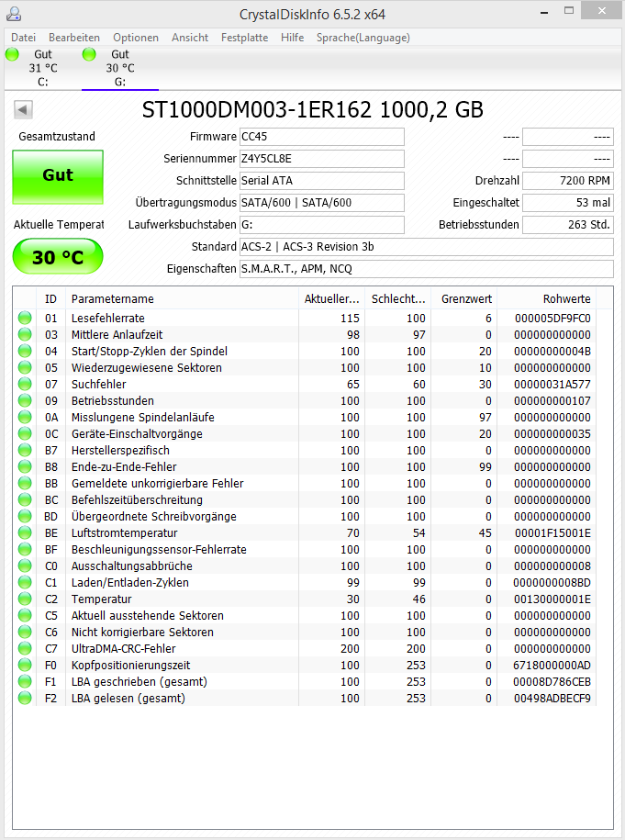The image size is (625, 840).
Task: Click the CrystalDiskInfo app icon in title bar
Action: [14, 14]
